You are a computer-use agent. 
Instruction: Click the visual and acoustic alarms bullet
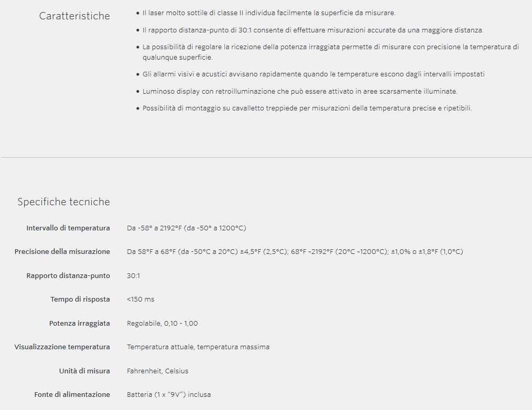click(313, 74)
